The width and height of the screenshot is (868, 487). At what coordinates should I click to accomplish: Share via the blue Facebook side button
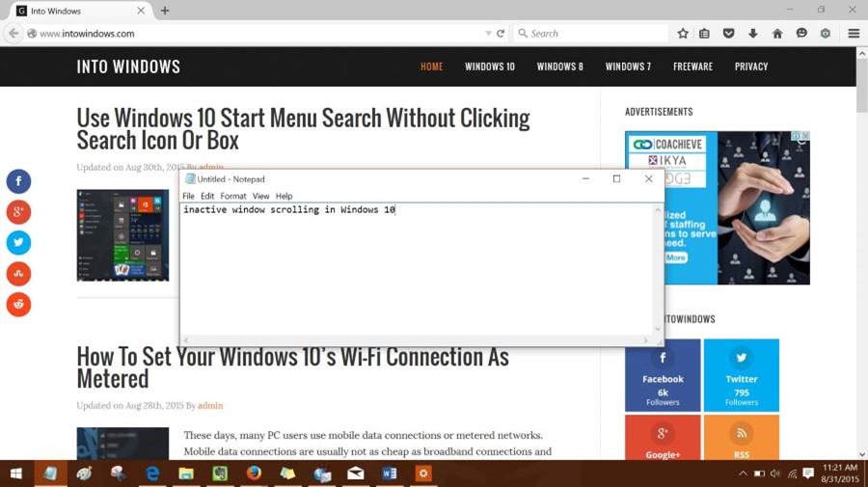click(18, 181)
